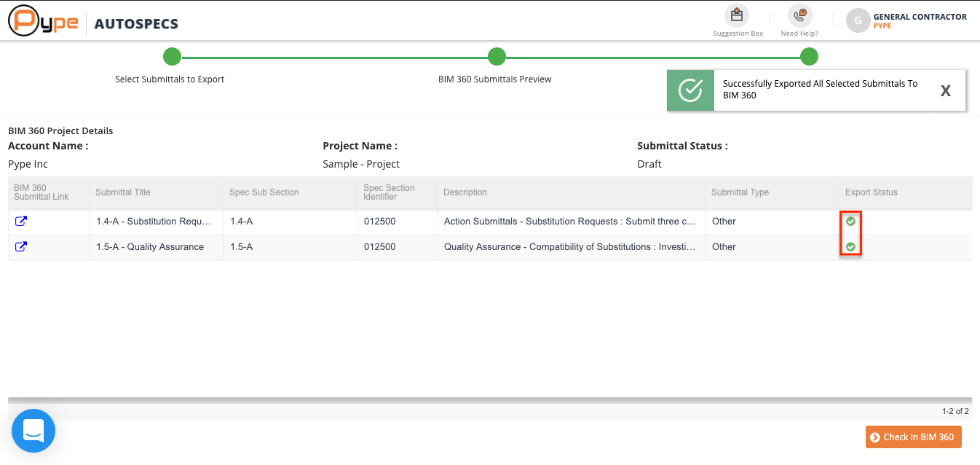Go to Select Submittals to Export step
980x465 pixels.
(172, 57)
